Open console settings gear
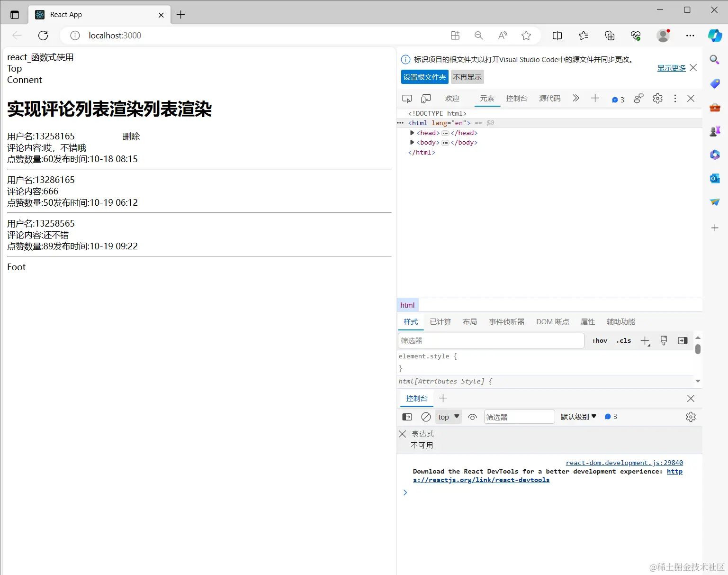This screenshot has width=728, height=575. [691, 417]
